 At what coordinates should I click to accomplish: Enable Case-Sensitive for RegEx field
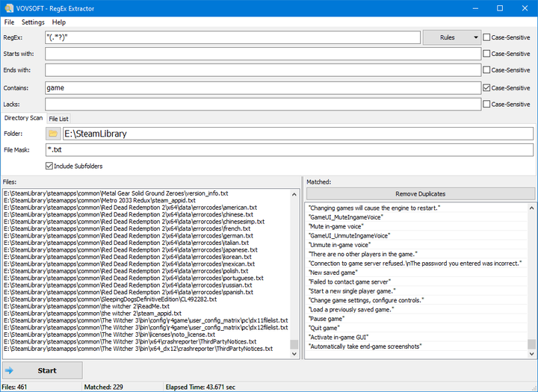pyautogui.click(x=486, y=37)
